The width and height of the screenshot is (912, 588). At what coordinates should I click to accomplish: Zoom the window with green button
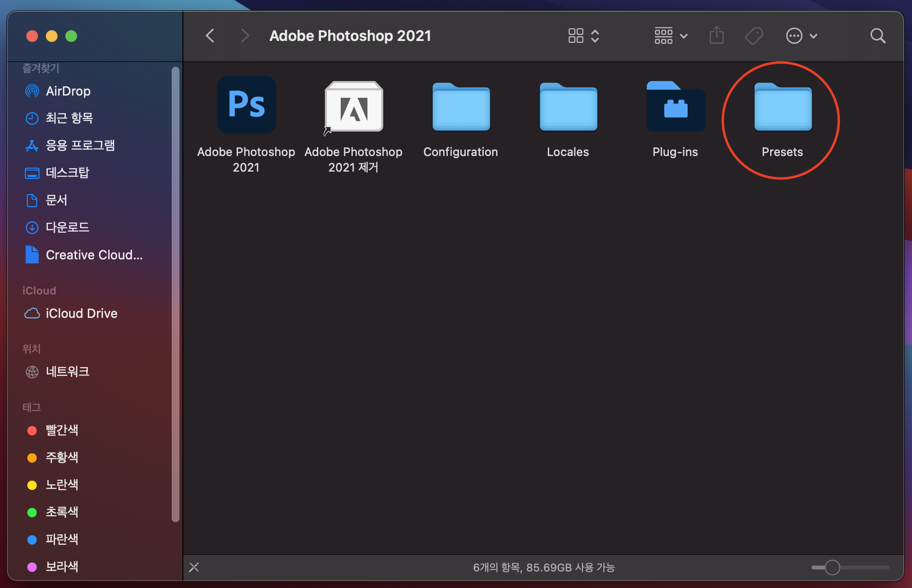tap(71, 36)
